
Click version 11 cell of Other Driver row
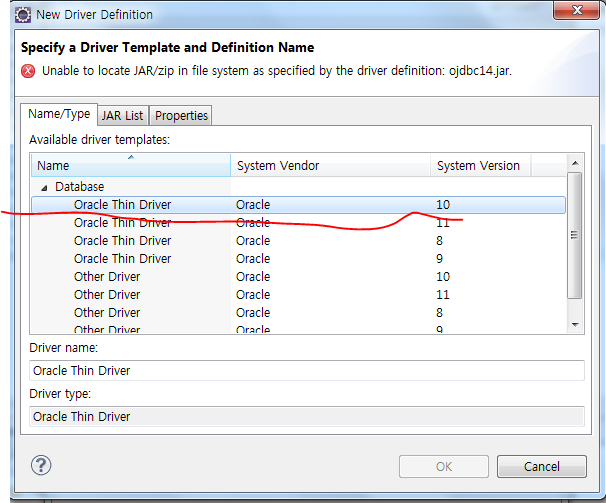pos(443,295)
